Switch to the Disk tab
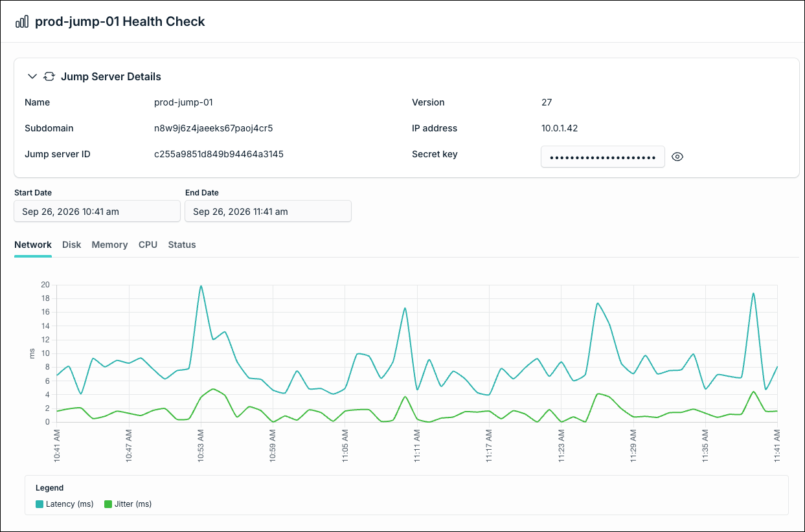Image resolution: width=805 pixels, height=532 pixels. pos(72,245)
